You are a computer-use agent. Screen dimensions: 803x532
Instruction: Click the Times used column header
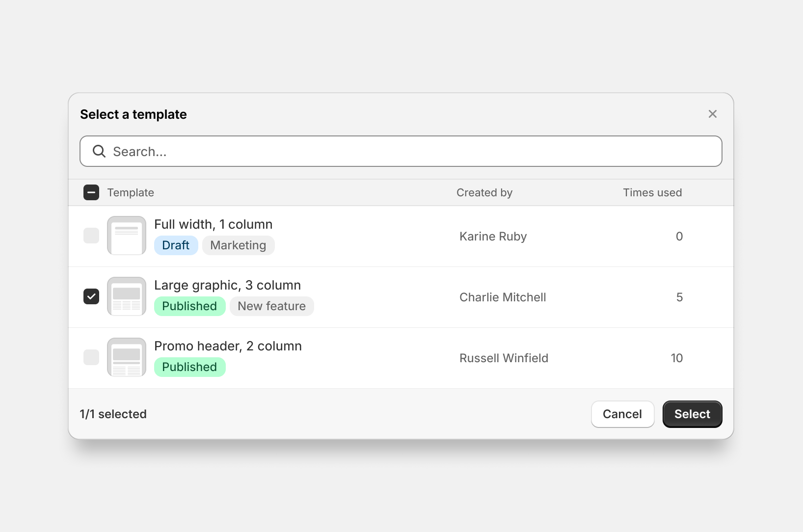[652, 192]
